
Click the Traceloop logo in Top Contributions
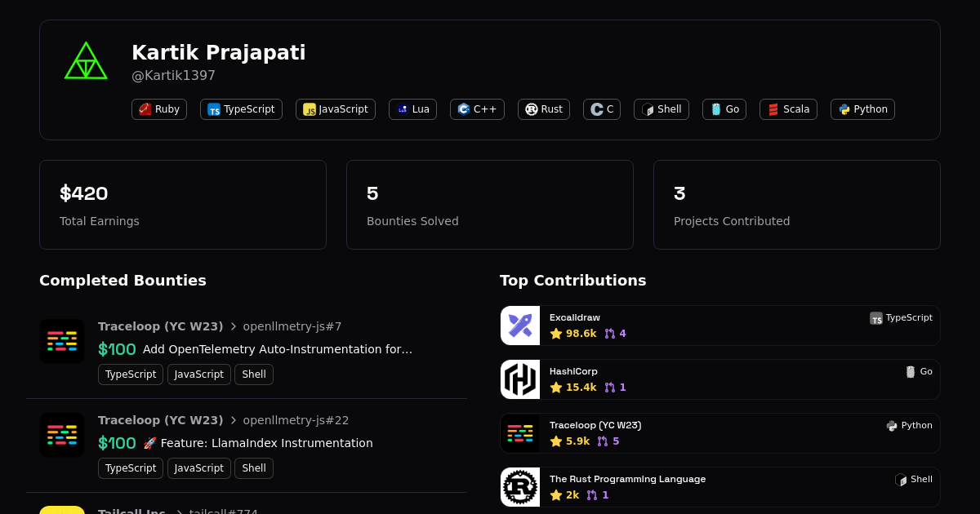[x=520, y=433]
